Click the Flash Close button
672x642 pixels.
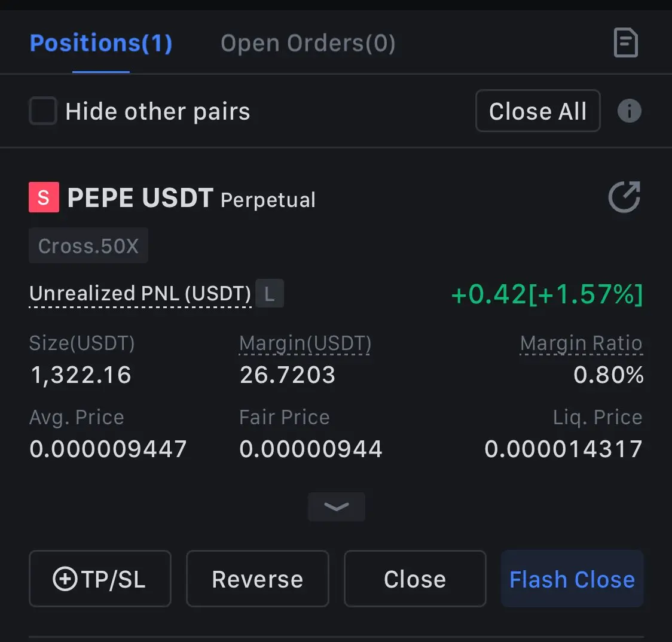coord(572,579)
